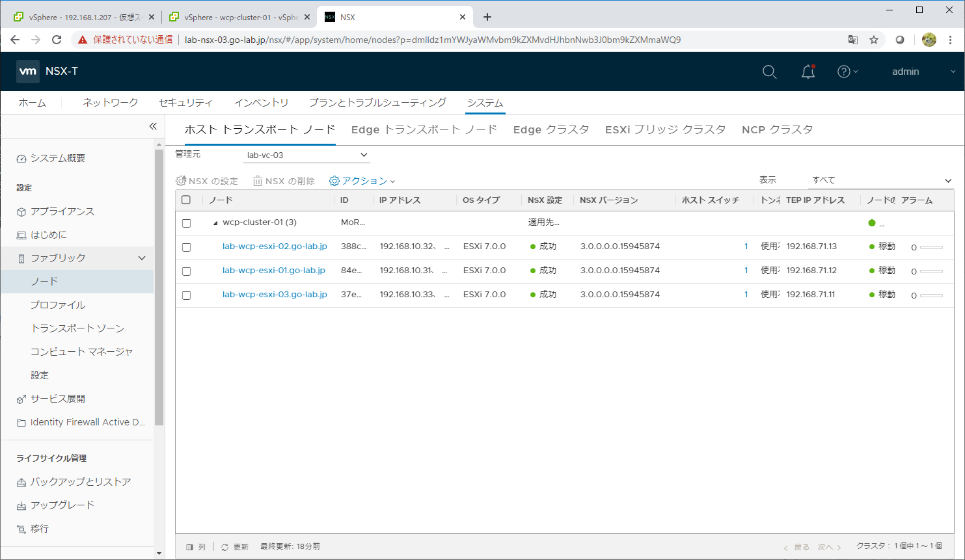Sort by the NSX バージョン column header
This screenshot has height=560, width=965.
click(609, 200)
